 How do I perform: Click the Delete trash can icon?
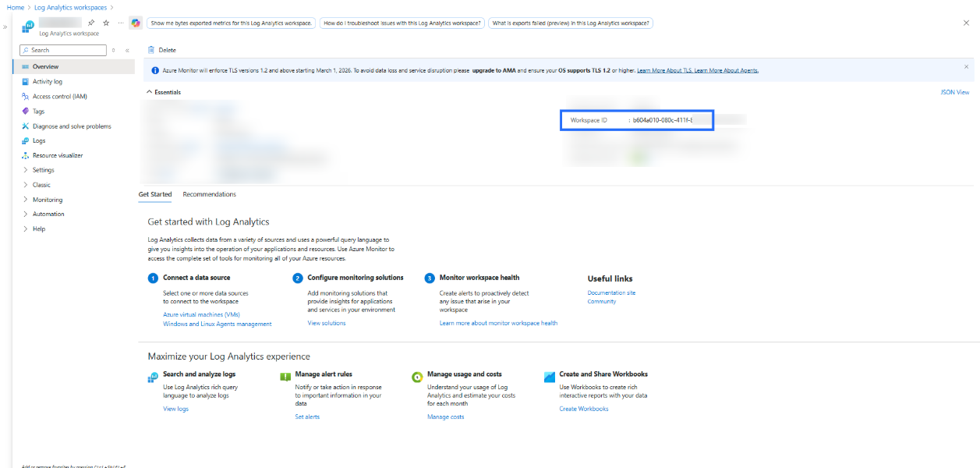point(151,50)
